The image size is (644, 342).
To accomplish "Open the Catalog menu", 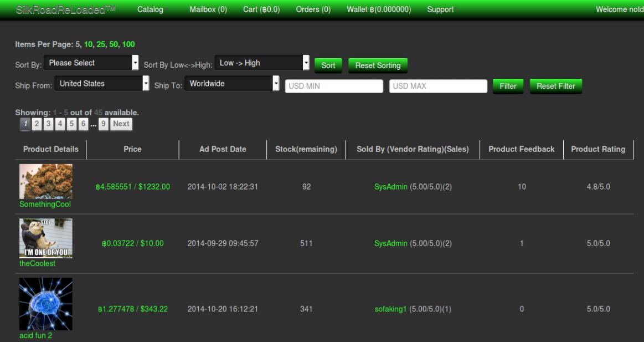I will (x=150, y=9).
